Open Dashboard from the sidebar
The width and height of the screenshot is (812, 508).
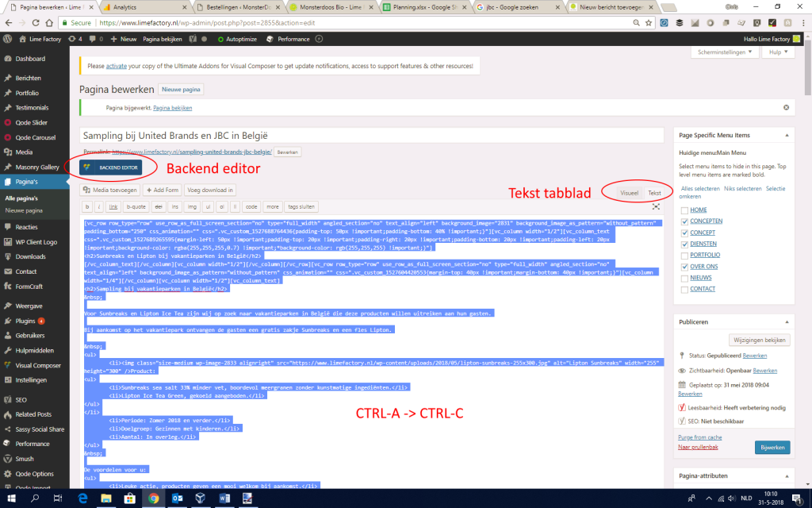[30, 59]
